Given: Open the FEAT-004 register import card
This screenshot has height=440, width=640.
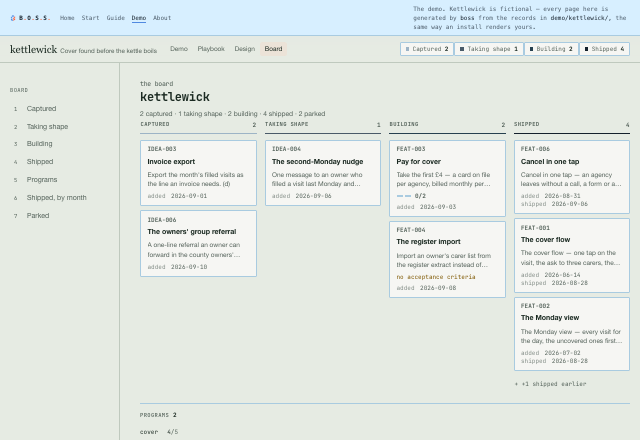Looking at the screenshot, I should tap(447, 260).
